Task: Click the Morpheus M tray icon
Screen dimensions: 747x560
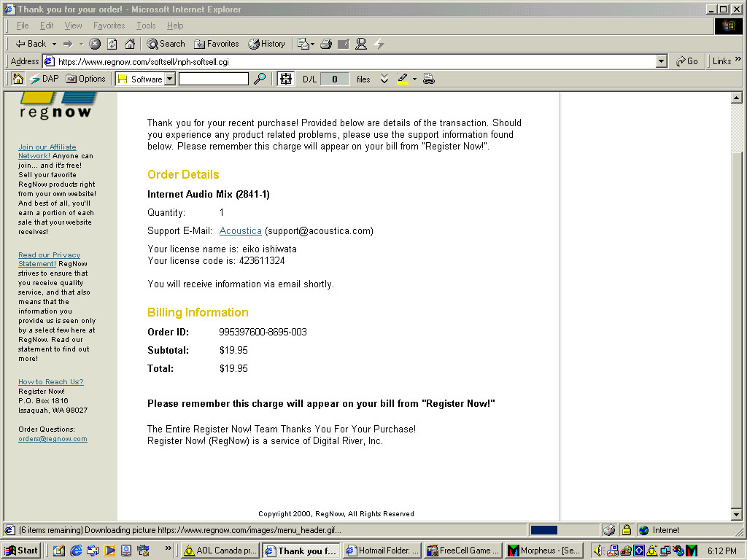Action: coord(692,551)
